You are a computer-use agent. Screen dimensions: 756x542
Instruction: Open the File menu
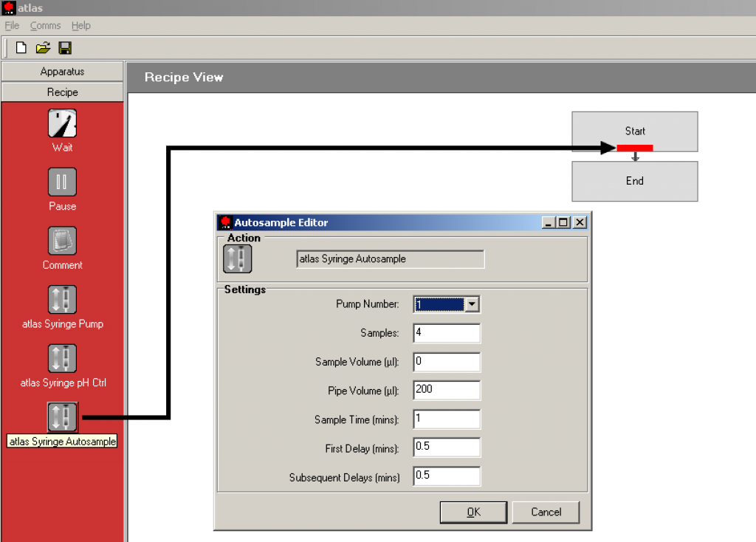tap(12, 26)
